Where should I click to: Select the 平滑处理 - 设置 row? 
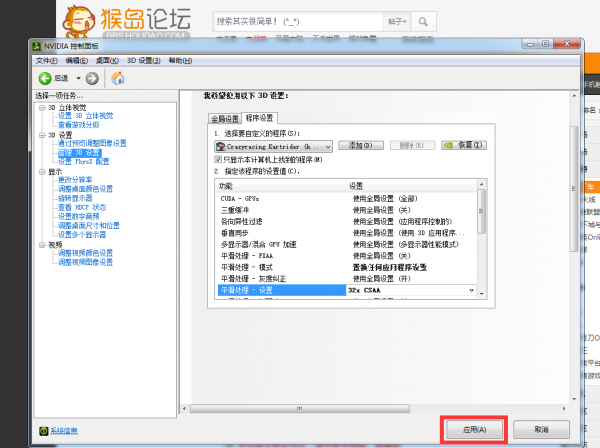coord(347,290)
